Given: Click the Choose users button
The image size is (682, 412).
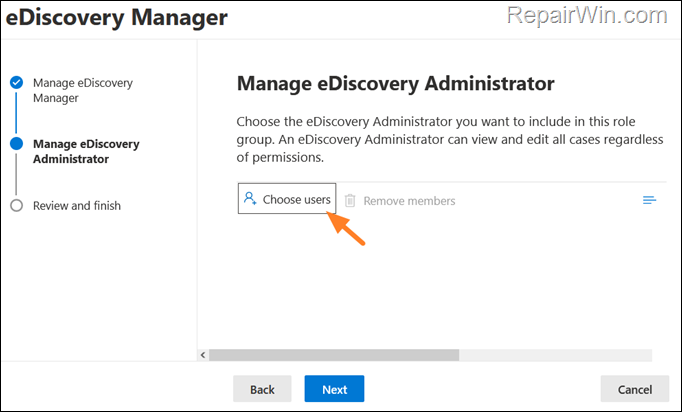Looking at the screenshot, I should 287,198.
